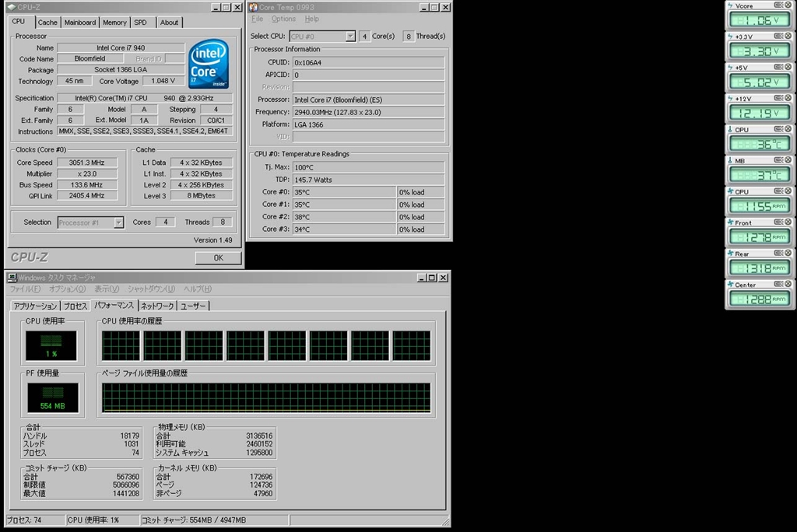The image size is (797, 532).
Task: Click the Task Manager title bar icon
Action: coord(12,278)
